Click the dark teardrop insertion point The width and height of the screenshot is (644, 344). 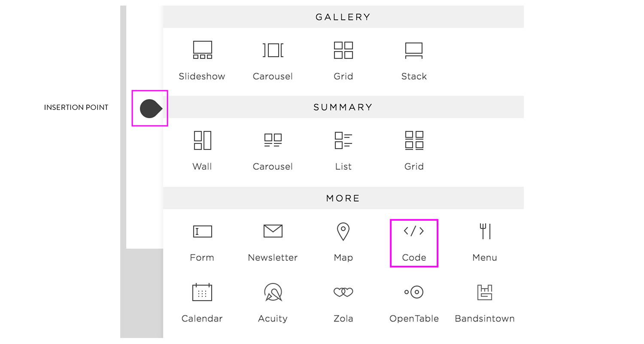151,108
